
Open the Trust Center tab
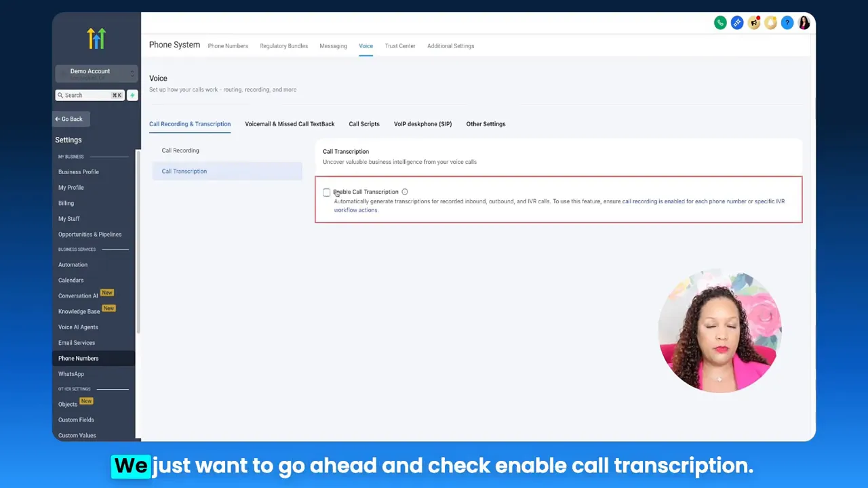coord(400,46)
